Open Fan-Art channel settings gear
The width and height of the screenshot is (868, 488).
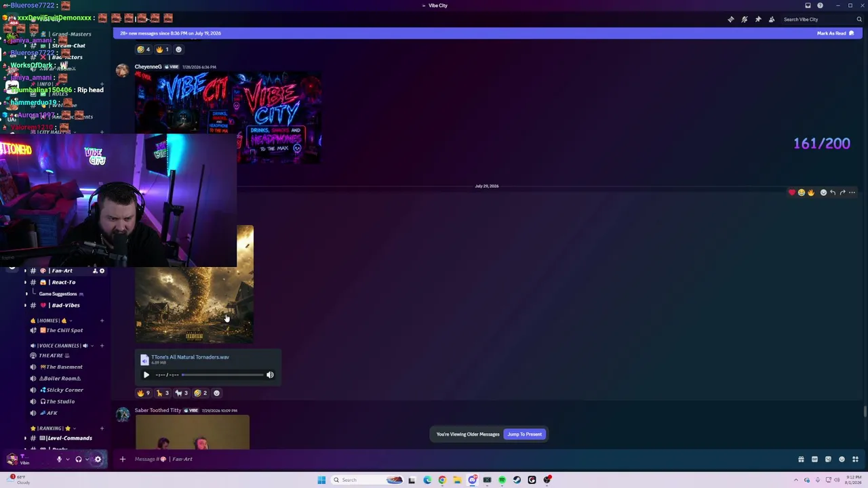click(x=102, y=271)
